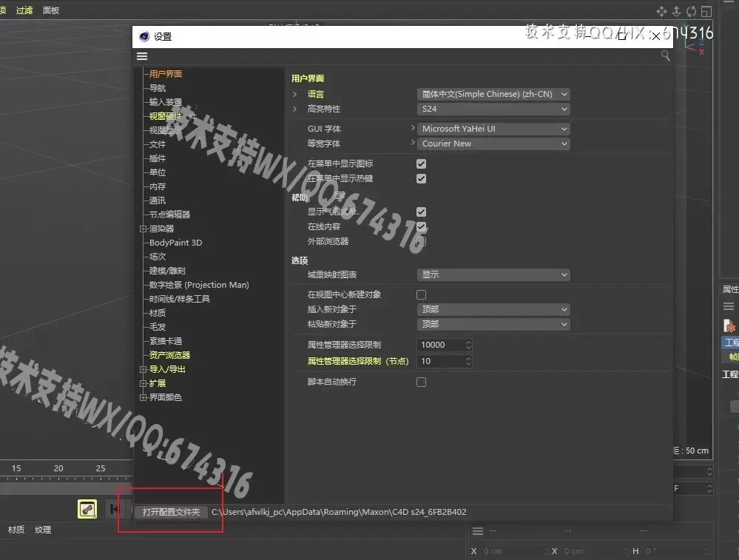Enable the 脚本自动换行 checkbox
This screenshot has height=560, width=739.
[421, 382]
